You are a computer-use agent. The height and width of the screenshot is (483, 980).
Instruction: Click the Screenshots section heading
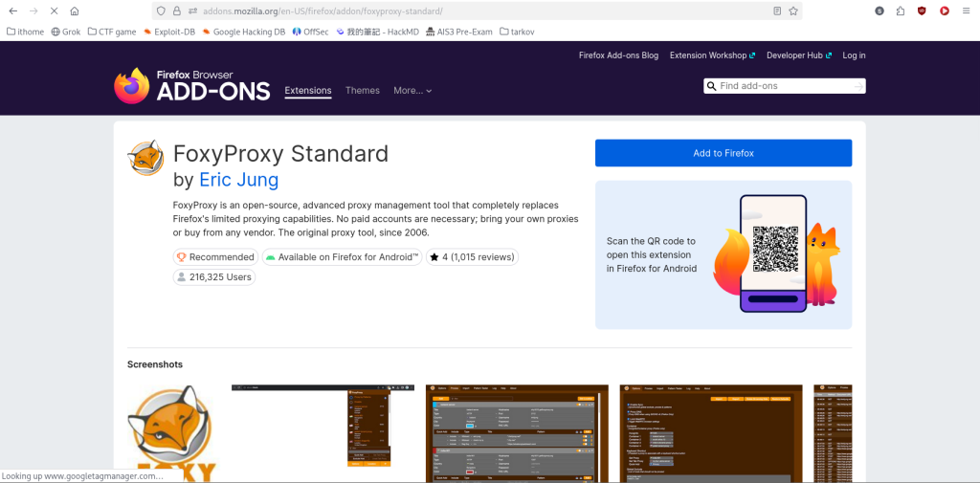(155, 364)
